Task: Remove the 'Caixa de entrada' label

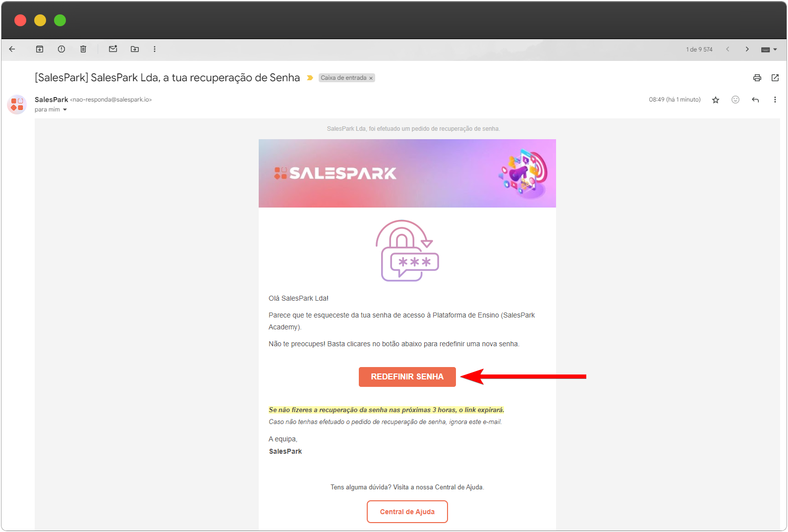Action: tap(371, 78)
